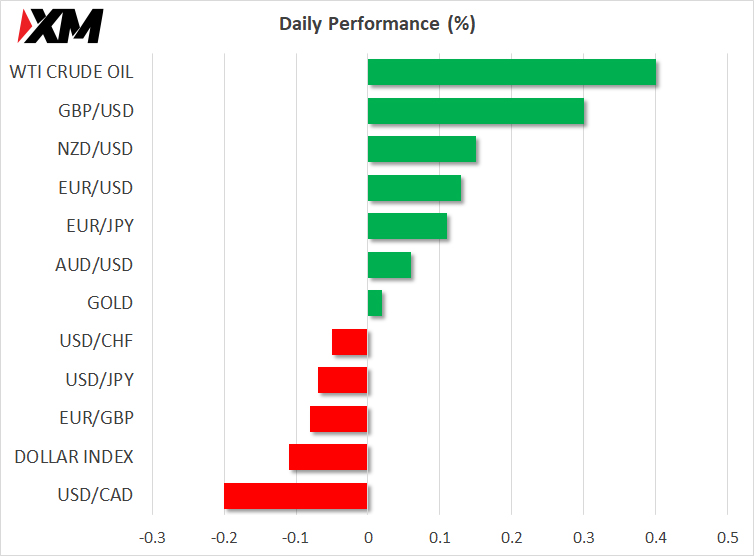Select the EUR/GBP red bar

(x=339, y=419)
